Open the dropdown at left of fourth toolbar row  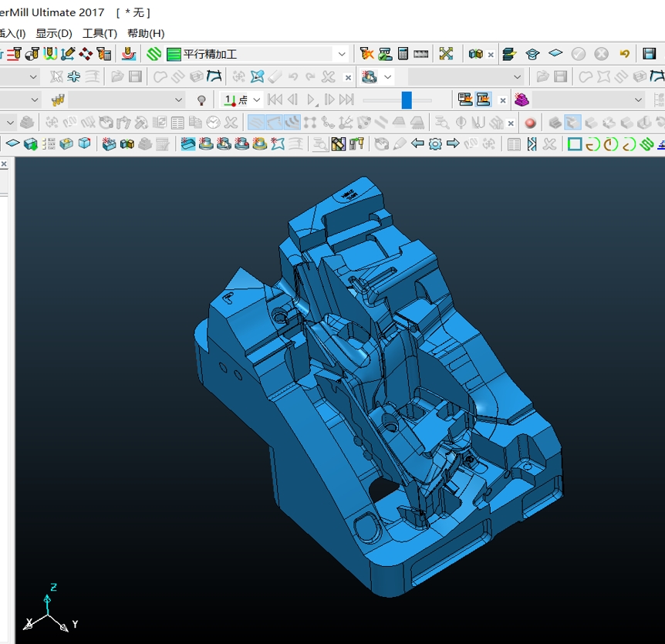11,123
